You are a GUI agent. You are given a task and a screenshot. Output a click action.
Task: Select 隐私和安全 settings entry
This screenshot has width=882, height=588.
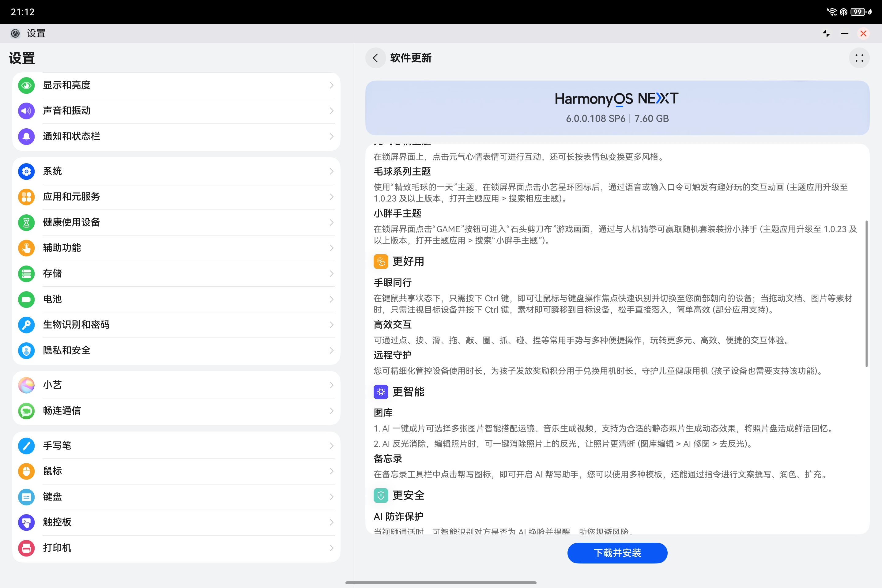pyautogui.click(x=67, y=350)
